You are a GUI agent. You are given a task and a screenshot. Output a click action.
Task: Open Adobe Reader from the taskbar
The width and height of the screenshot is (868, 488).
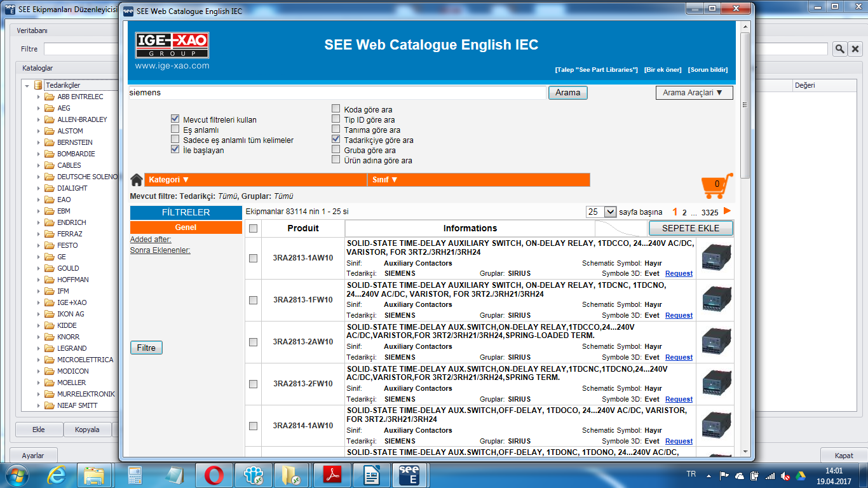point(332,475)
